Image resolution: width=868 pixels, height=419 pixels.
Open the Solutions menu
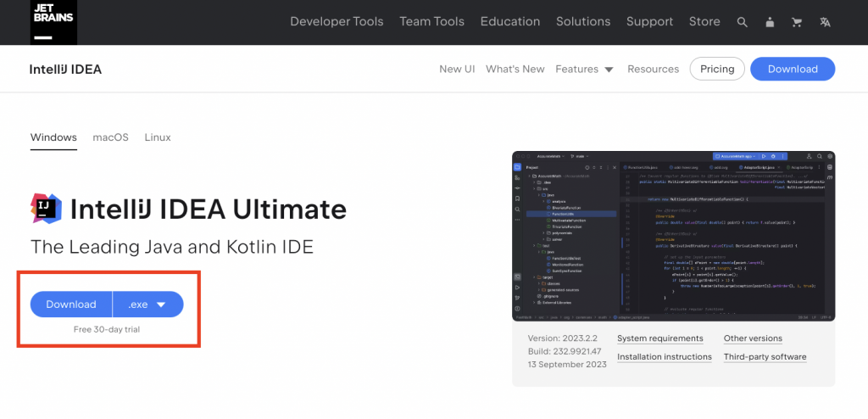[x=583, y=21]
